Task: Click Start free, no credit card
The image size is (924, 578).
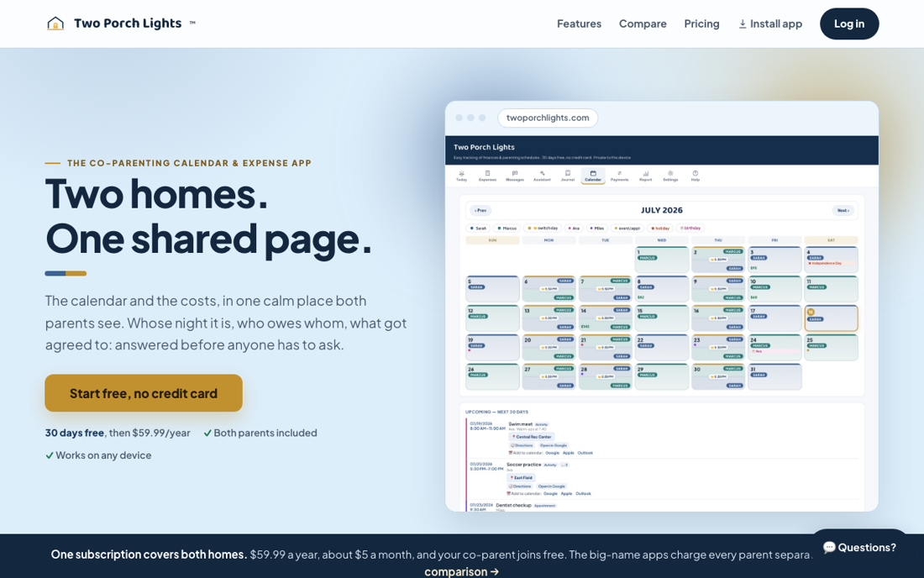Action: pyautogui.click(x=143, y=393)
